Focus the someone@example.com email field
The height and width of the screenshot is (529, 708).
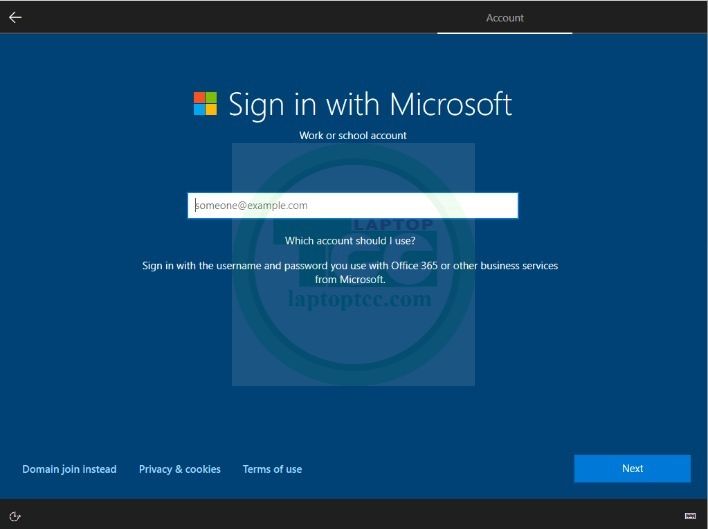pos(352,205)
